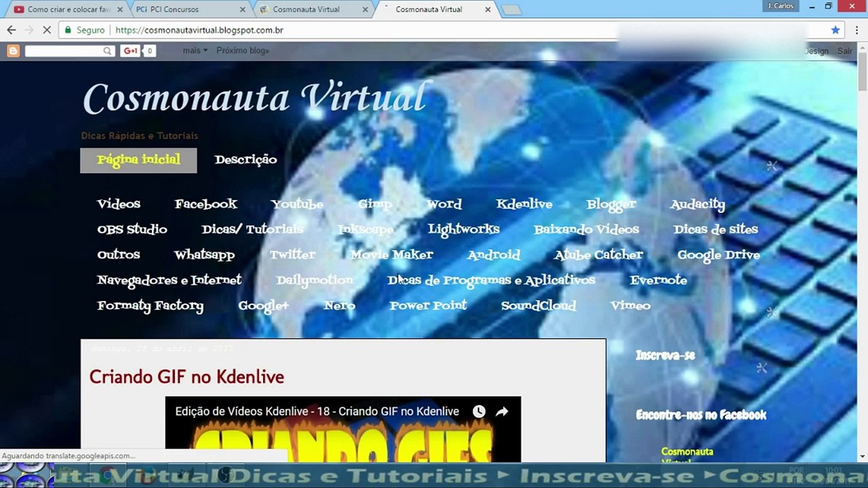Click Cosmonauta Virtual Facebook page link
This screenshot has height=488, width=868.
coord(687,455)
